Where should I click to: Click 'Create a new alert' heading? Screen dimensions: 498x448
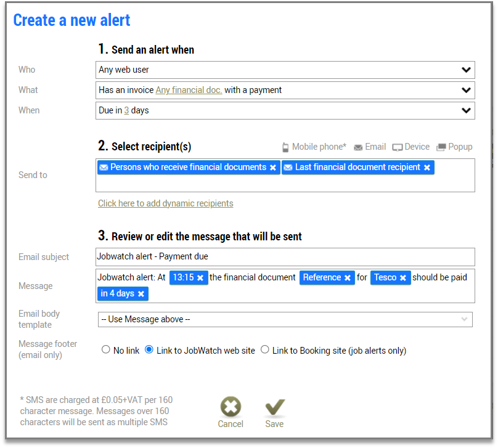point(71,20)
